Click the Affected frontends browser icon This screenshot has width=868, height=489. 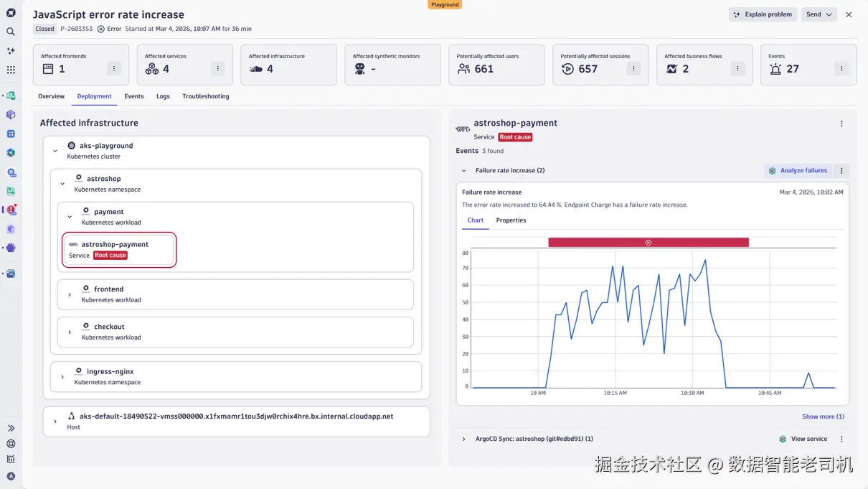48,69
